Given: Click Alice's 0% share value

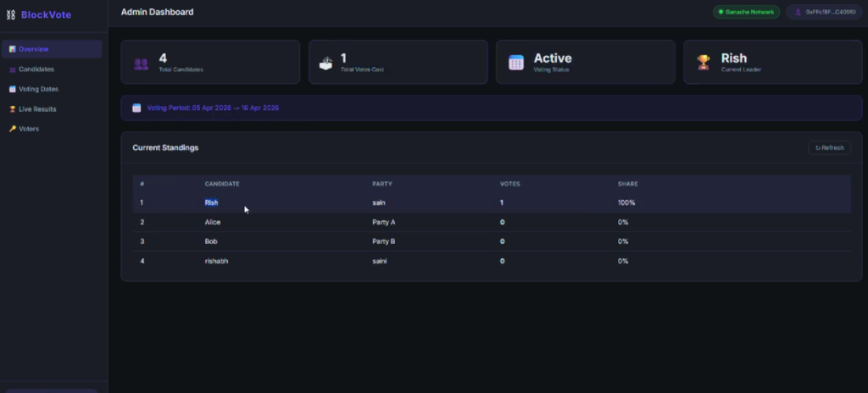Looking at the screenshot, I should (x=623, y=222).
